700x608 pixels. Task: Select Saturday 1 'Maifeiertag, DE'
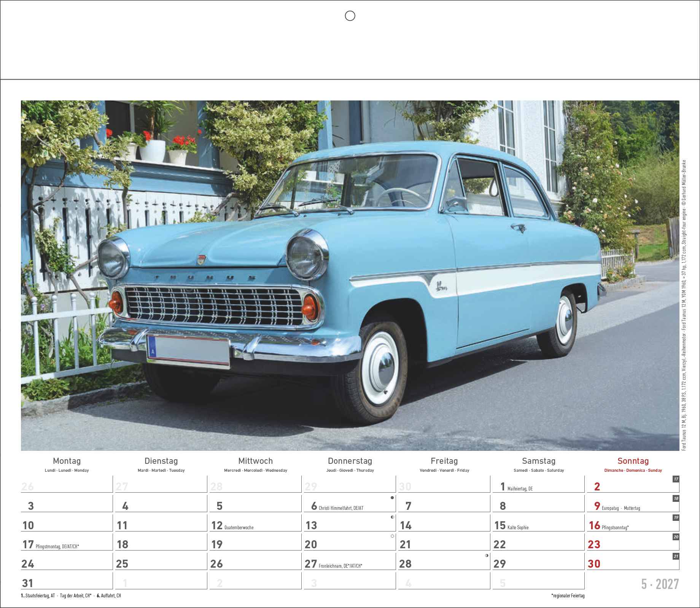coord(539,485)
